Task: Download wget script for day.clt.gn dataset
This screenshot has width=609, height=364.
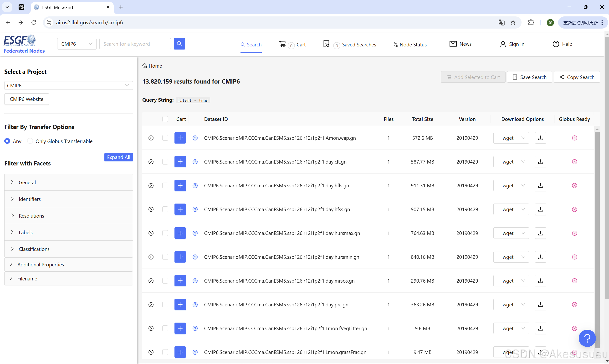Action: 540,162
